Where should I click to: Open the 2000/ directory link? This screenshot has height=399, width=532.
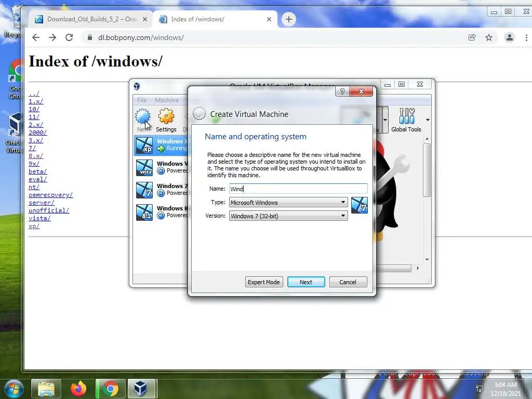pos(37,132)
